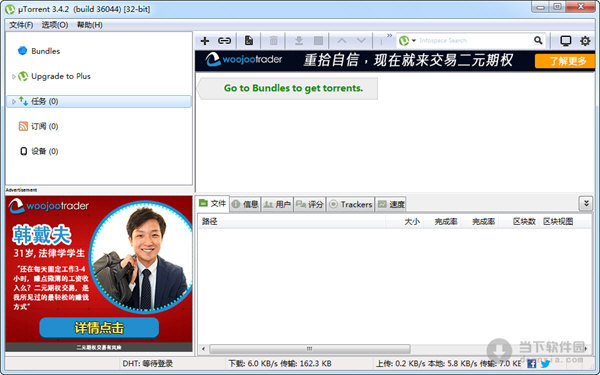Viewport: 600px width, 375px height.
Task: Collapse detail pane with double-chevron button
Action: coord(586,204)
